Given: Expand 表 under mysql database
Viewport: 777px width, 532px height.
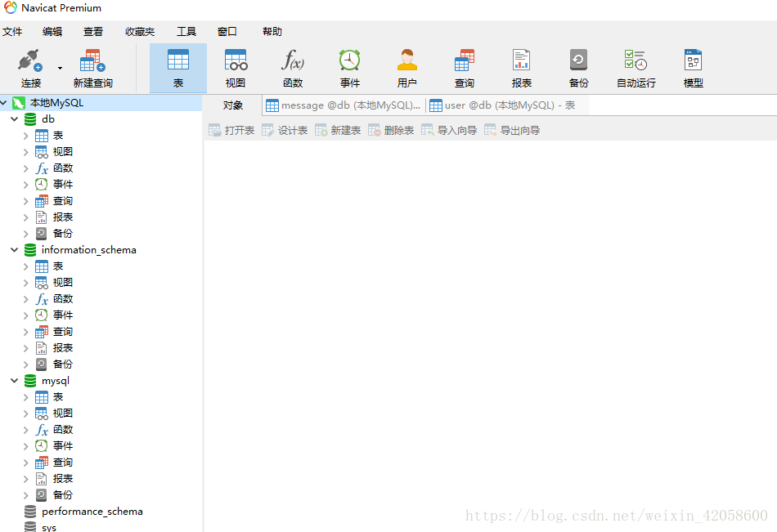Looking at the screenshot, I should coord(26,397).
